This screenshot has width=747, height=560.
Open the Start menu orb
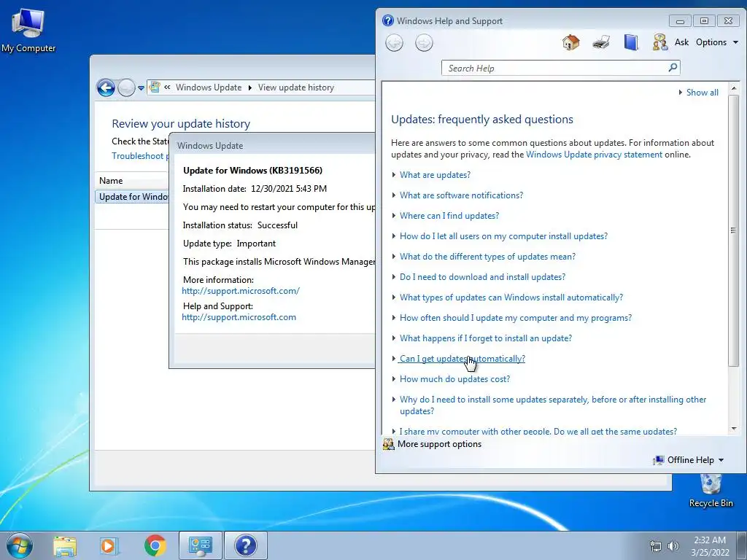pos(20,545)
